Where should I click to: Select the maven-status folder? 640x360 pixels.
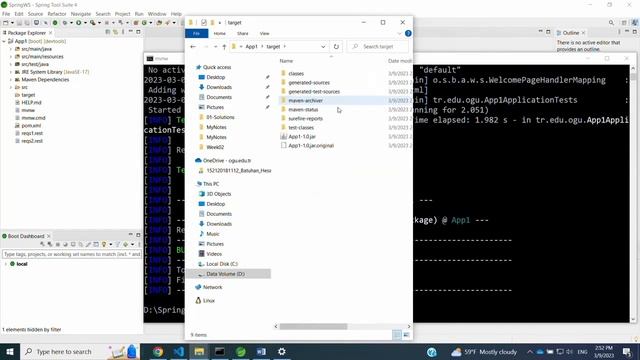[x=303, y=109]
